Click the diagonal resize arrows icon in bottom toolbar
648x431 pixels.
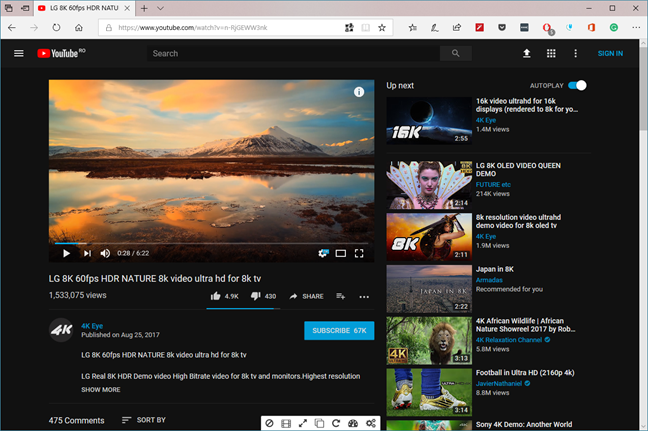[x=303, y=423]
